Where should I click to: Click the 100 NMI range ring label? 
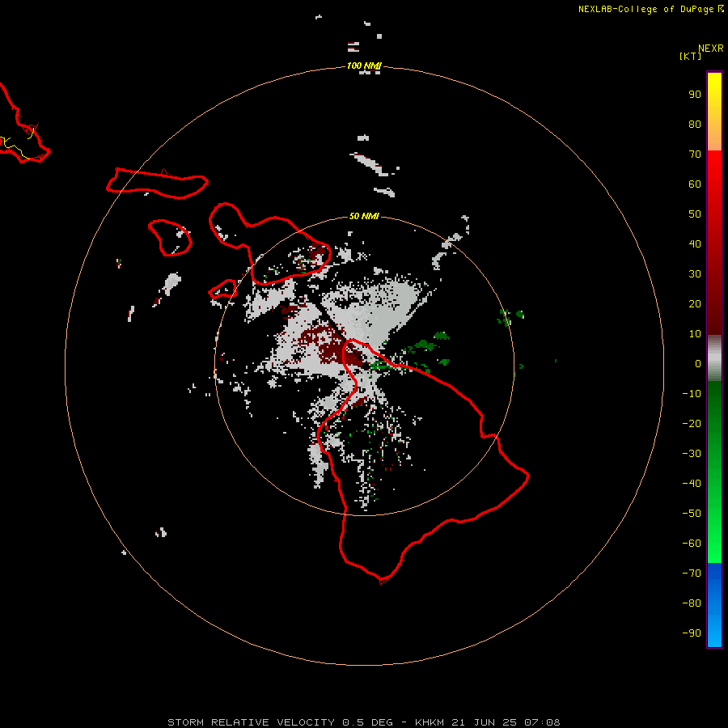click(x=364, y=66)
